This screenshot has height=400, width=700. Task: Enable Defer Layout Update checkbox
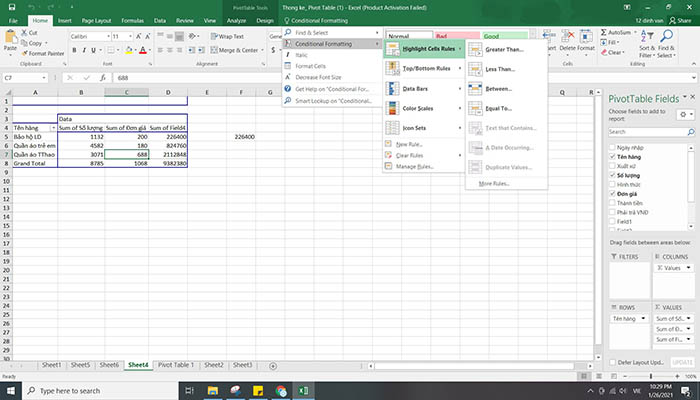coord(613,362)
